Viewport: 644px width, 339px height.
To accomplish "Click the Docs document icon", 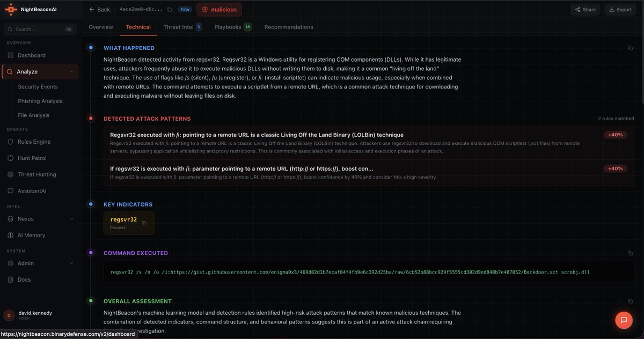I will pyautogui.click(x=11, y=279).
